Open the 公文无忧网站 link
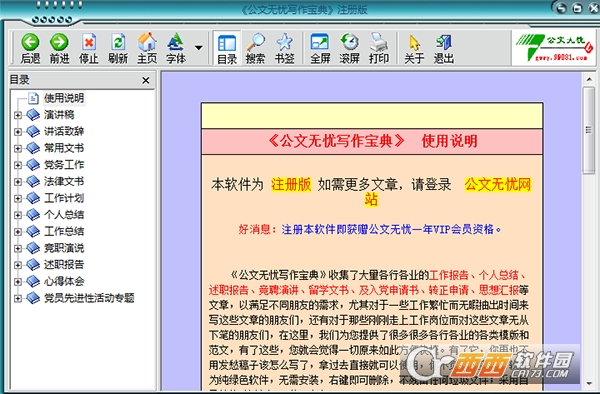 coord(497,184)
